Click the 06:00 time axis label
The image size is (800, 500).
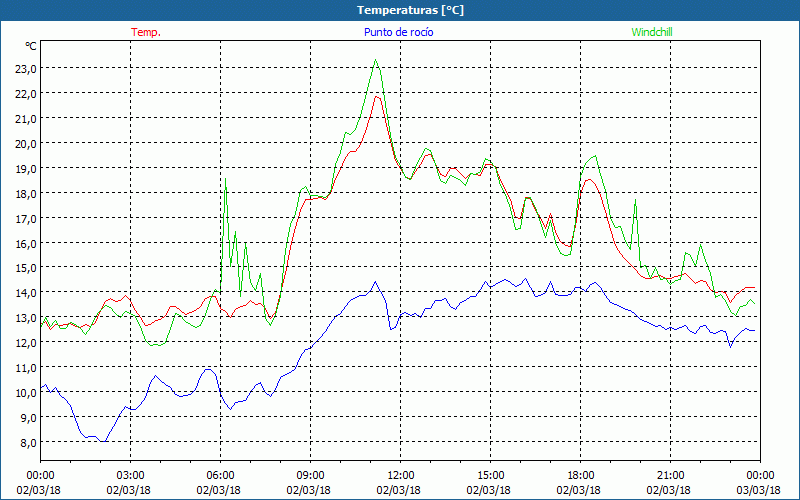(x=220, y=476)
